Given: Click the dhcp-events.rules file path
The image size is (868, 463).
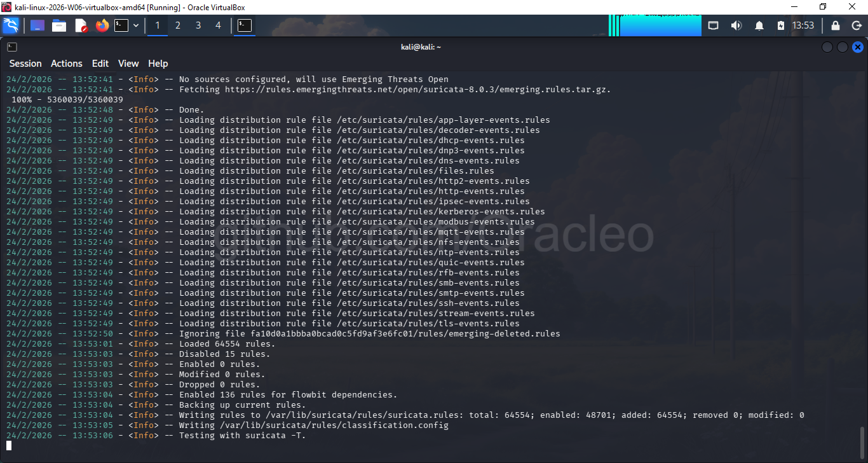Looking at the screenshot, I should [x=431, y=141].
